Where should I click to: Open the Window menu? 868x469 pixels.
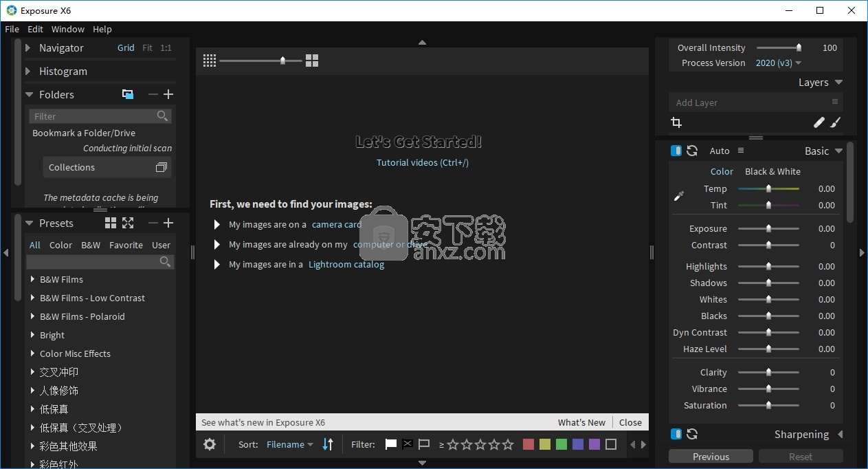(68, 29)
